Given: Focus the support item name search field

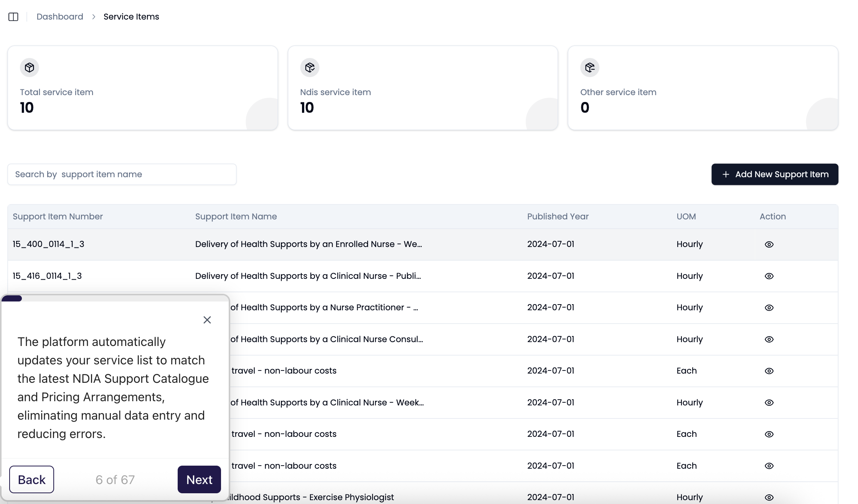Looking at the screenshot, I should click(122, 175).
